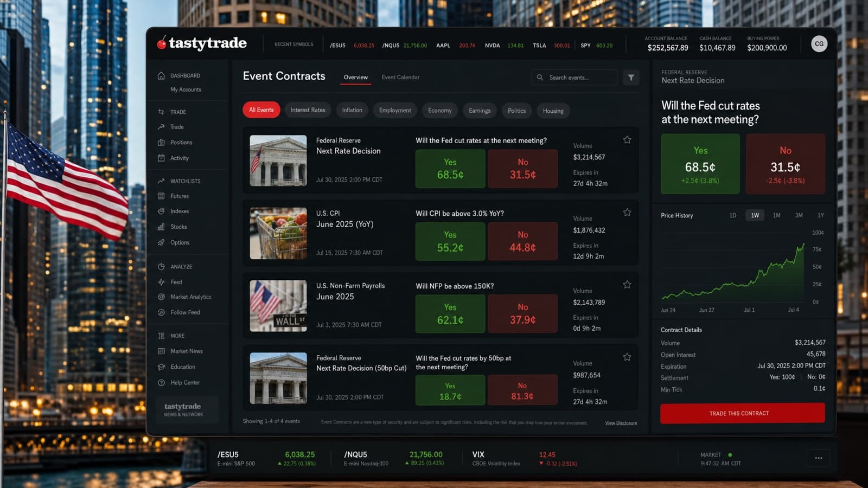
Task: Click the /NQU5 E-mini Nasdaq-100 ticker
Action: 394,459
